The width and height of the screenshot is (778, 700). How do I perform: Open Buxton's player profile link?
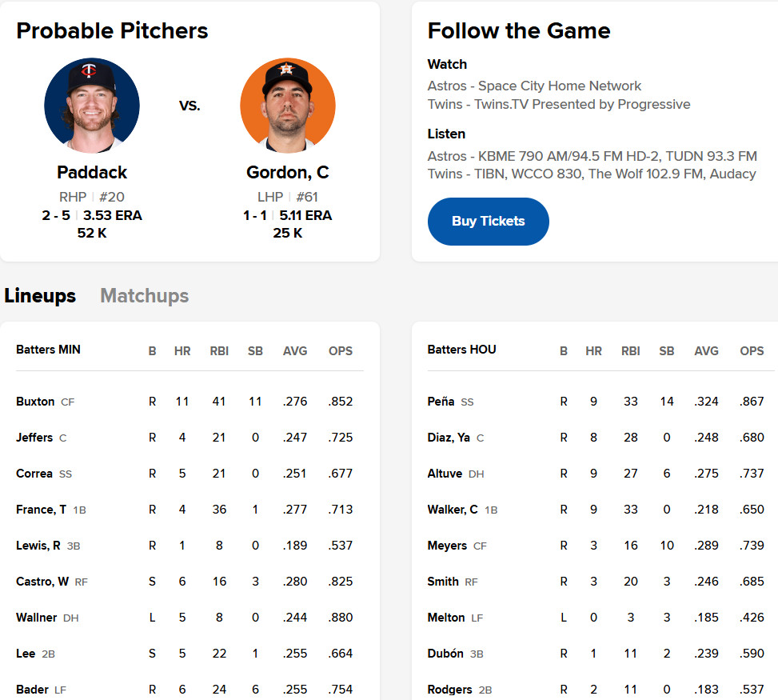(35, 402)
